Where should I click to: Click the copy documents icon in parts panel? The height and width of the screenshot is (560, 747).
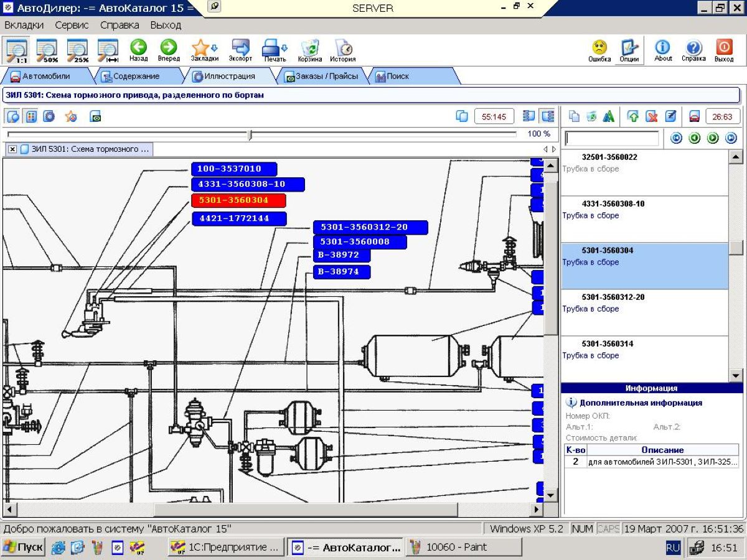575,116
